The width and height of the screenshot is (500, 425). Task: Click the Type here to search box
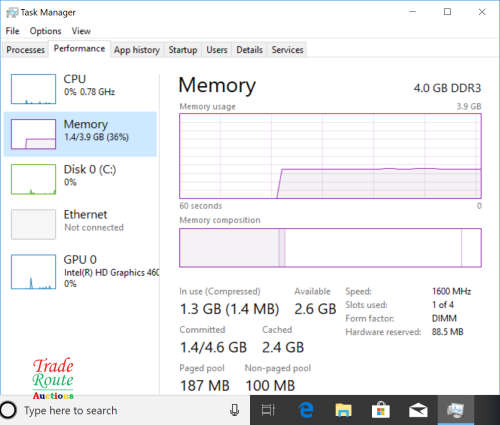[x=125, y=410]
